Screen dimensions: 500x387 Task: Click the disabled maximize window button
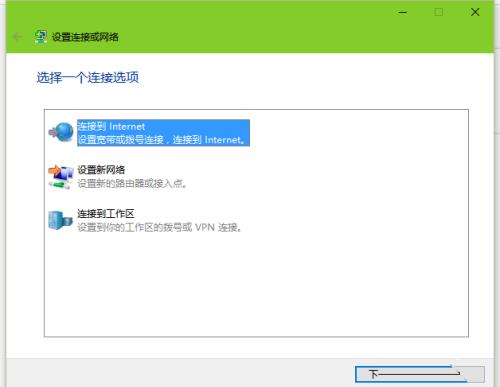click(439, 12)
